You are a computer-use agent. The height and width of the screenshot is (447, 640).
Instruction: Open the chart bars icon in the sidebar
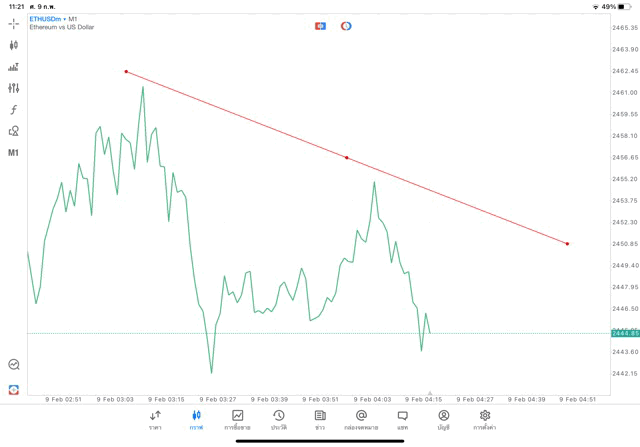14,67
